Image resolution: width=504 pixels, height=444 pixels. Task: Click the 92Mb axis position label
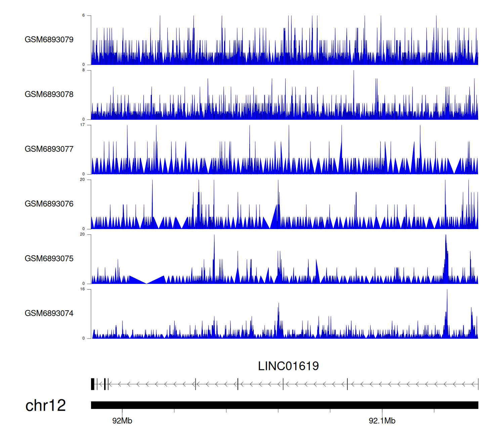click(x=122, y=421)
